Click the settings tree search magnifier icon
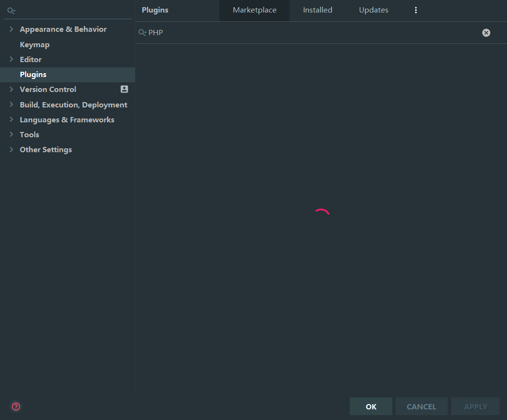Screen dimensions: 507x420 pyautogui.click(x=11, y=11)
